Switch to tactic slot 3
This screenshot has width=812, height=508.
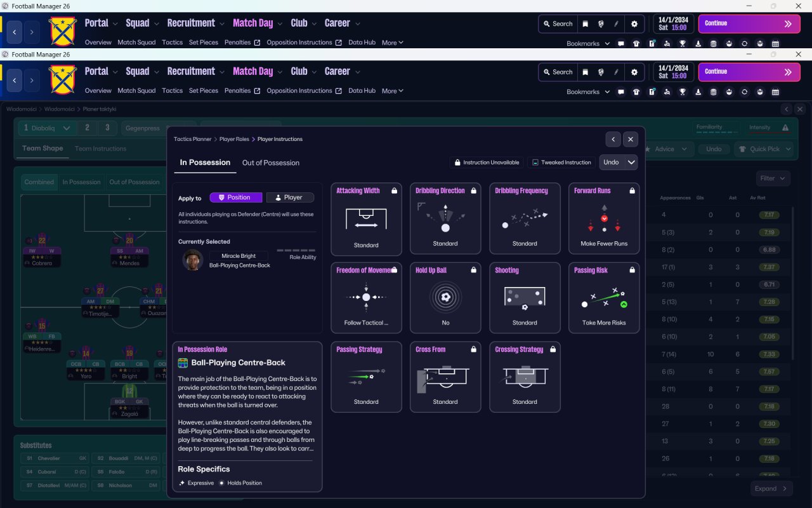coord(107,128)
